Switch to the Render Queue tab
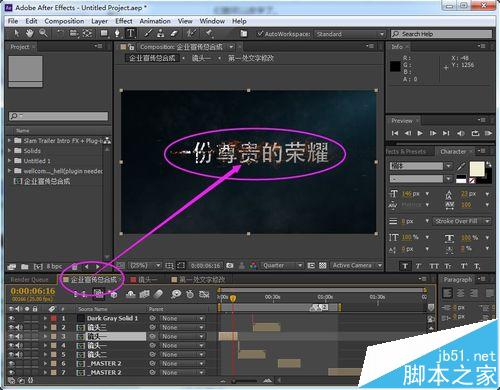Viewport: 500px width, 390px height. tap(29, 280)
